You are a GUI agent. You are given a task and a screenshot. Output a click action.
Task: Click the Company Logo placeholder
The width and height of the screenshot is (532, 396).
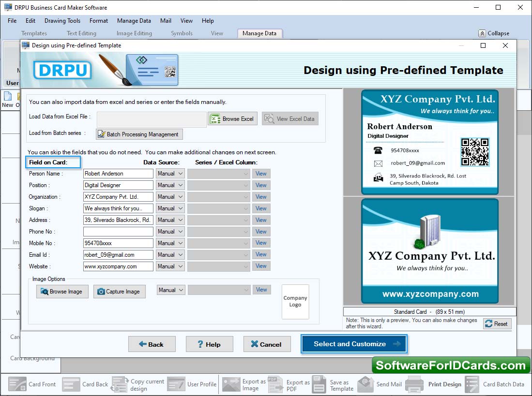tap(295, 302)
